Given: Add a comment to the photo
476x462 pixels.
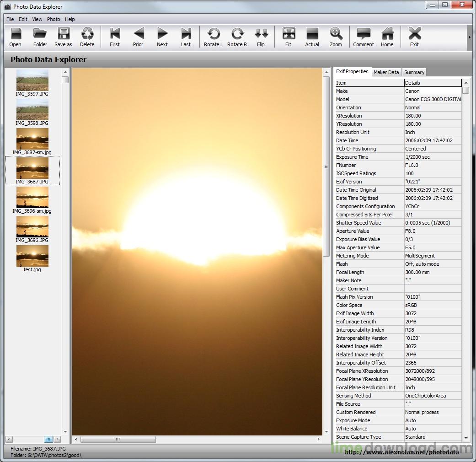Looking at the screenshot, I should coord(363,37).
